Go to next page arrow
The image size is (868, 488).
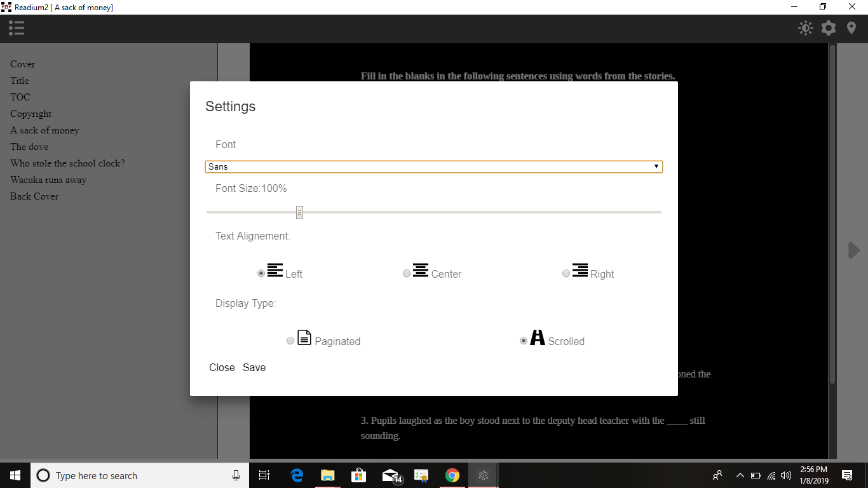click(853, 250)
